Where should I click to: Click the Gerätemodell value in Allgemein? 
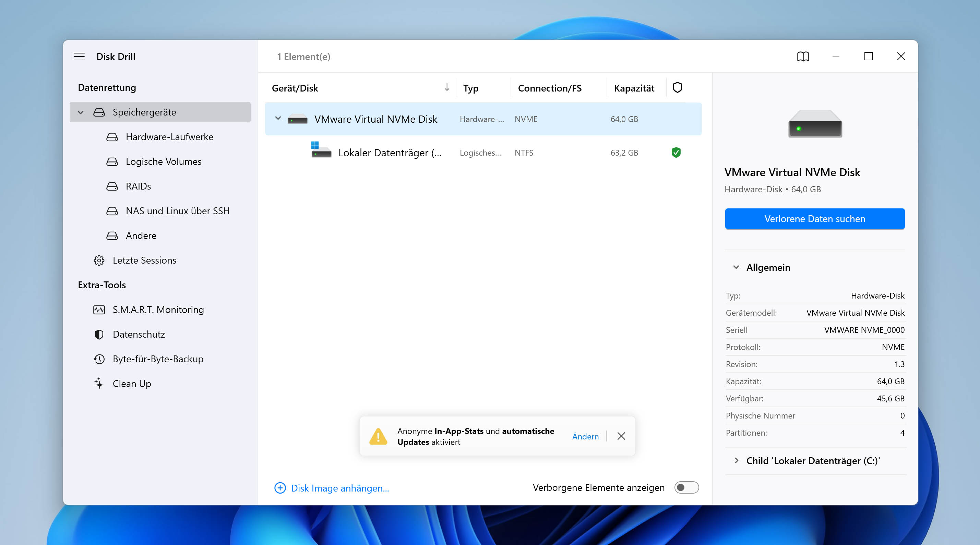click(x=856, y=313)
